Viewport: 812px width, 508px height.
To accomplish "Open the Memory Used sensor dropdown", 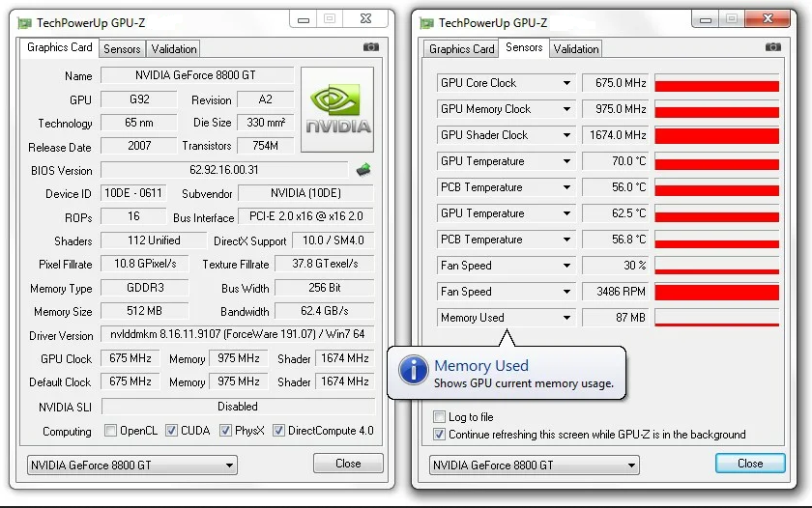I will point(566,318).
